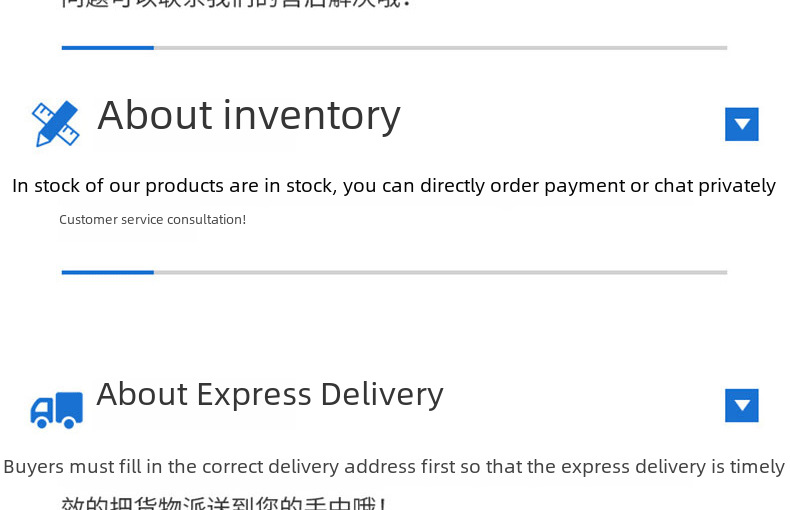
Task: Click the Chinese text line at the bottom
Action: pyautogui.click(x=225, y=502)
